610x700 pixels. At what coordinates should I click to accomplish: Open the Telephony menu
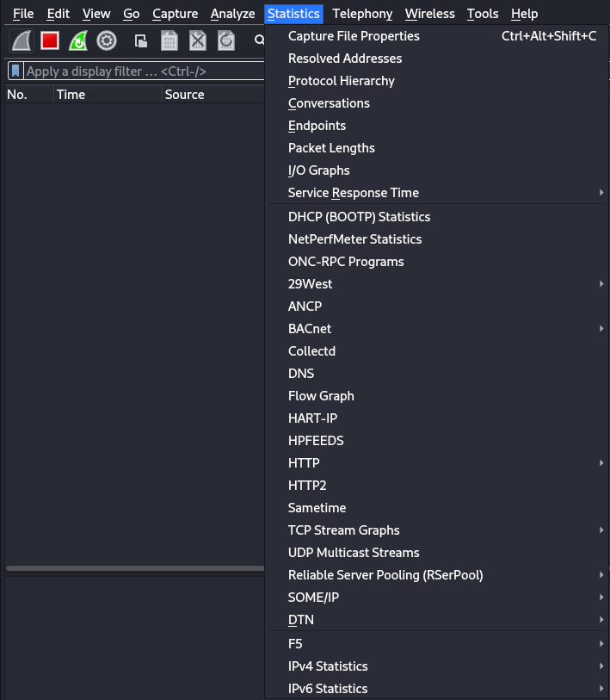click(x=362, y=14)
